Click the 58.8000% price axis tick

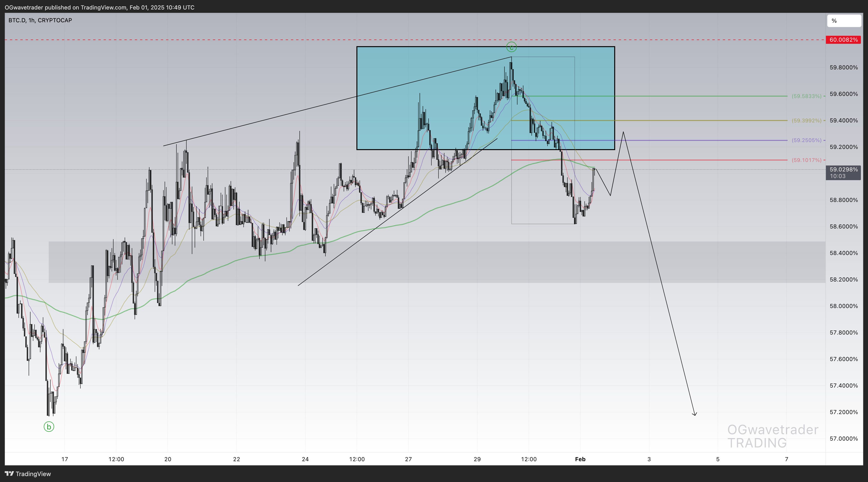[844, 200]
